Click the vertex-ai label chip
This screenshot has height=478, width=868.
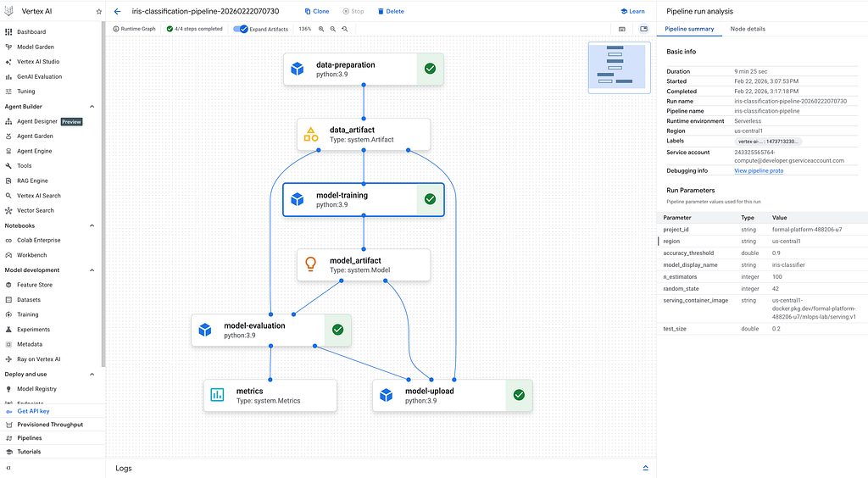(x=768, y=142)
